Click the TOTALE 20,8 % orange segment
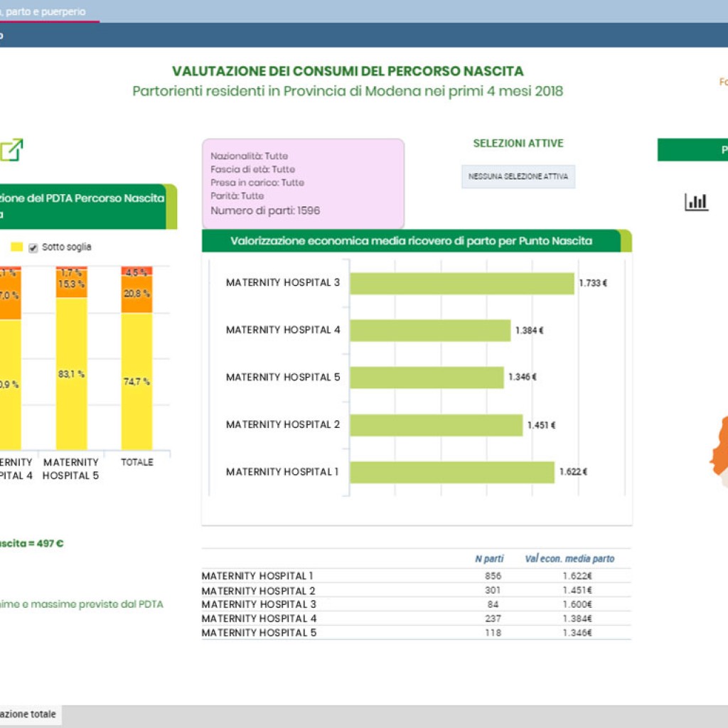 (136, 294)
